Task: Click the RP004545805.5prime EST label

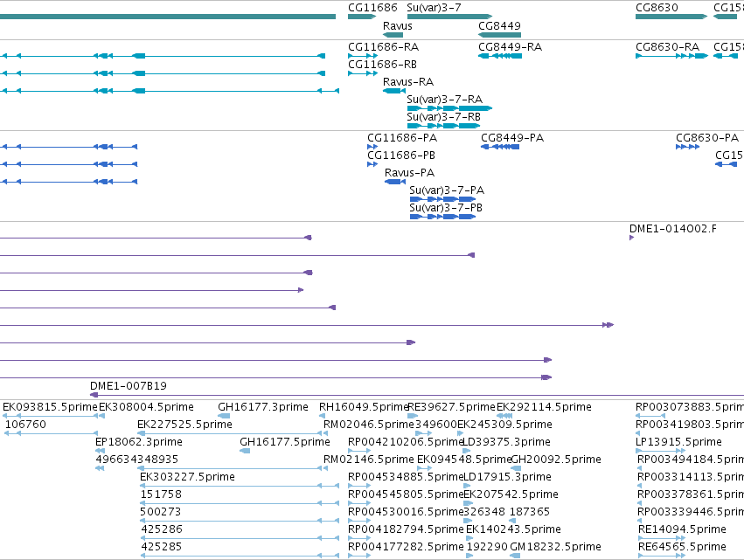Action: tap(405, 494)
